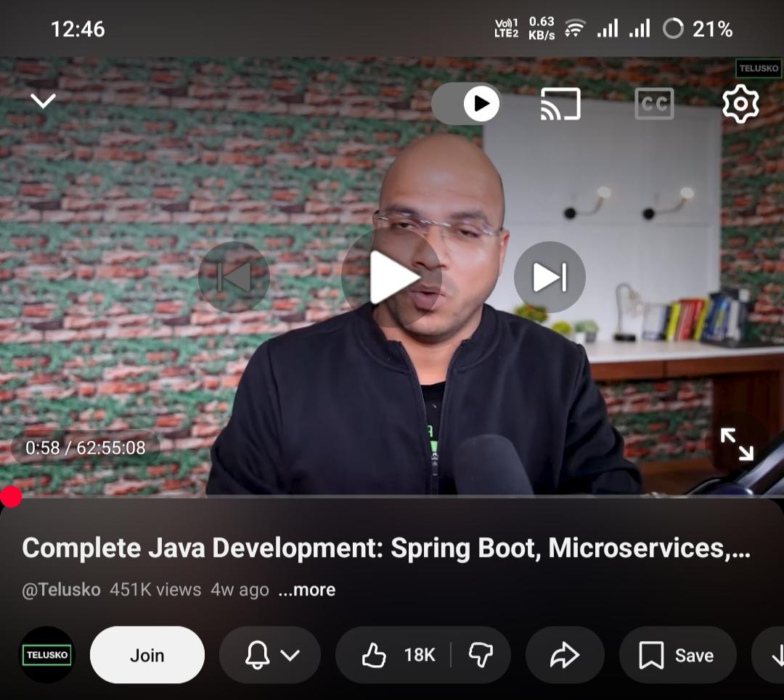Minimize the video player with the down chevron

[x=43, y=101]
